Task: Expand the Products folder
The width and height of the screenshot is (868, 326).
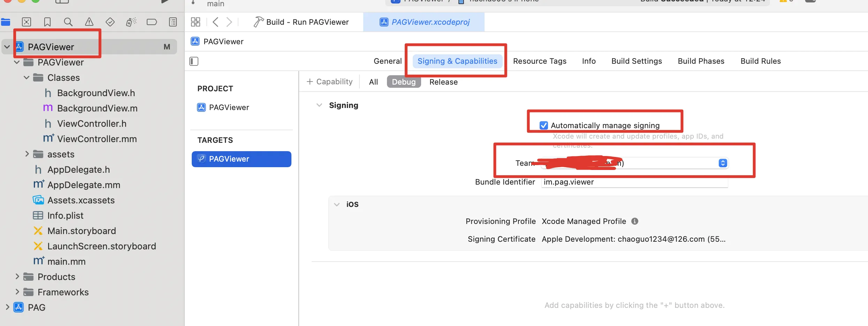Action: click(17, 277)
